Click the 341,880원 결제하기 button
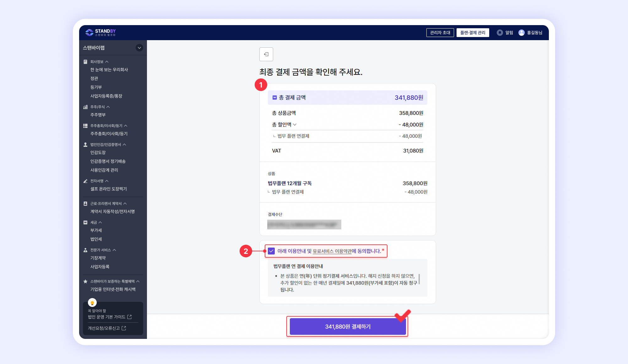628x364 pixels. pyautogui.click(x=348, y=327)
